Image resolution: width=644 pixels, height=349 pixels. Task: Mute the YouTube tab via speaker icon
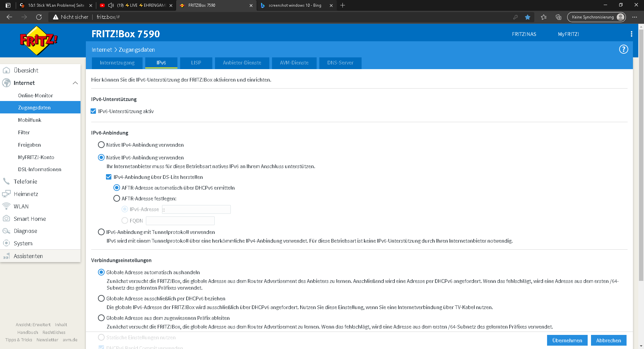111,5
